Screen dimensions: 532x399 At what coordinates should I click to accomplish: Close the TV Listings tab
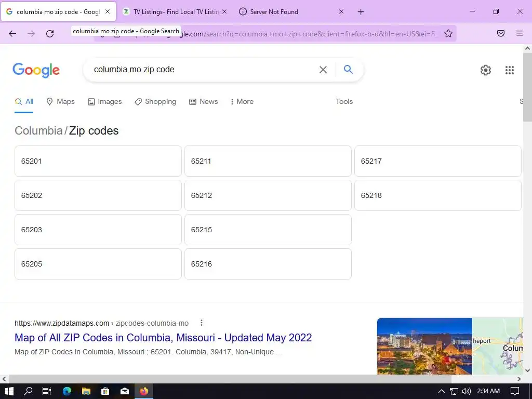pyautogui.click(x=224, y=11)
